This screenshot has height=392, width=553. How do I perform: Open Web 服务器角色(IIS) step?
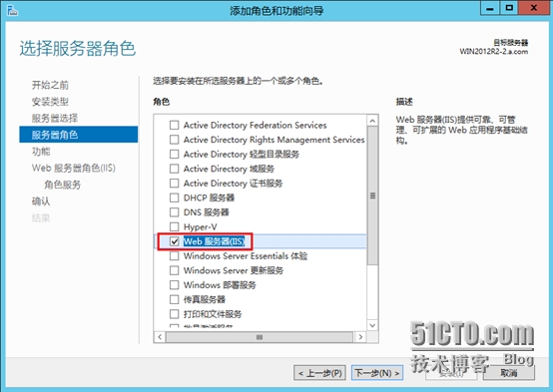point(74,168)
